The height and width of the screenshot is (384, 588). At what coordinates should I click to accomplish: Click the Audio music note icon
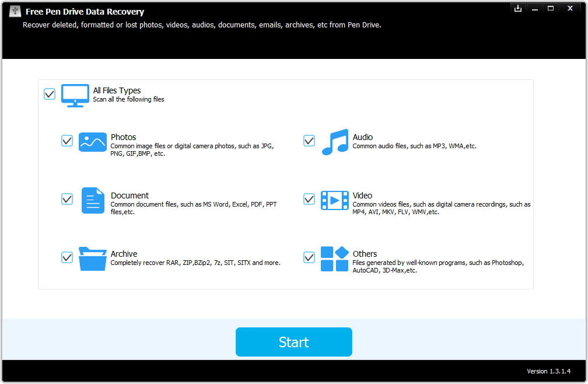click(x=335, y=142)
